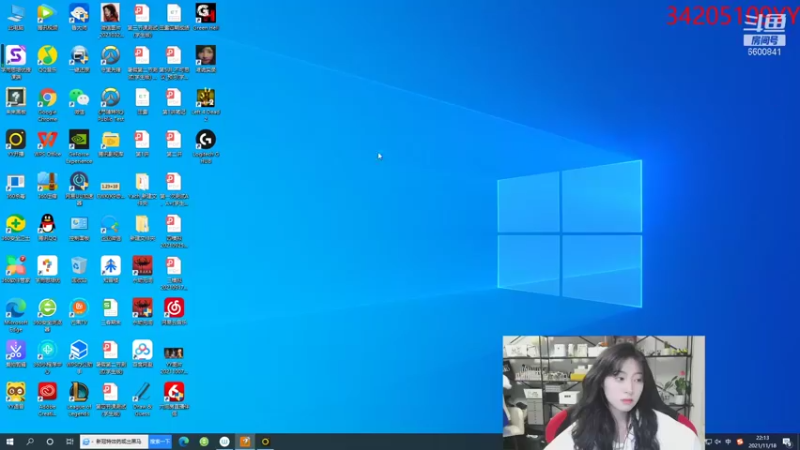Open the Recycle Bin

tap(79, 270)
